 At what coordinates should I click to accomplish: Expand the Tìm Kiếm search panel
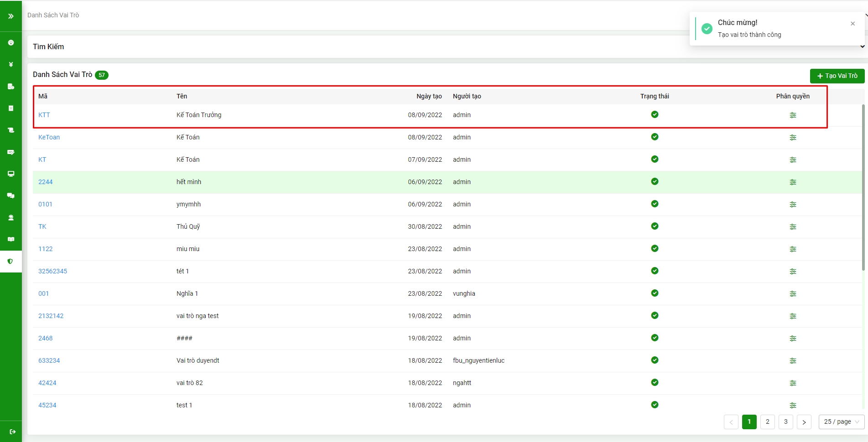coord(862,46)
